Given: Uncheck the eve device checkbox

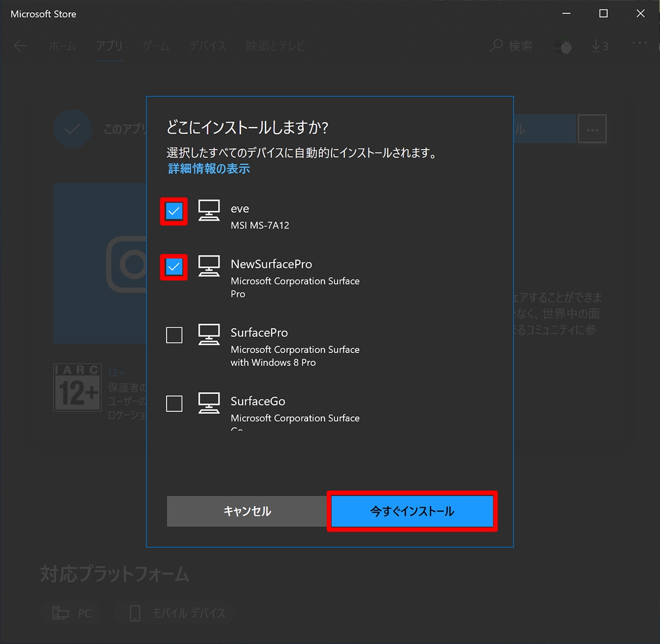Looking at the screenshot, I should pyautogui.click(x=174, y=211).
